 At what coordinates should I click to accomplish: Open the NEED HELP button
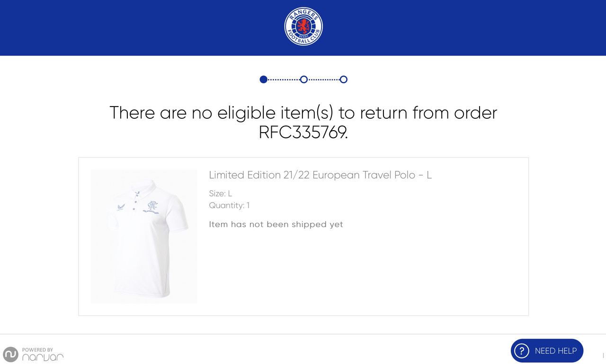click(547, 351)
